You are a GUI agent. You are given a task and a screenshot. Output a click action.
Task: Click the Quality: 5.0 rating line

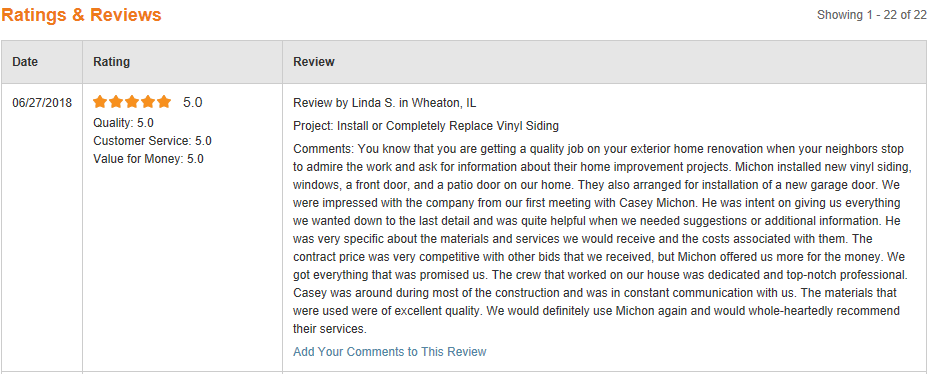pos(123,123)
